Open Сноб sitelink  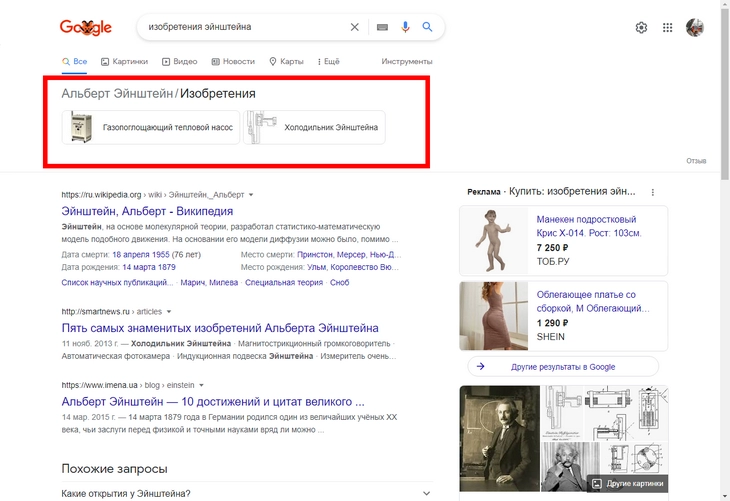point(339,283)
